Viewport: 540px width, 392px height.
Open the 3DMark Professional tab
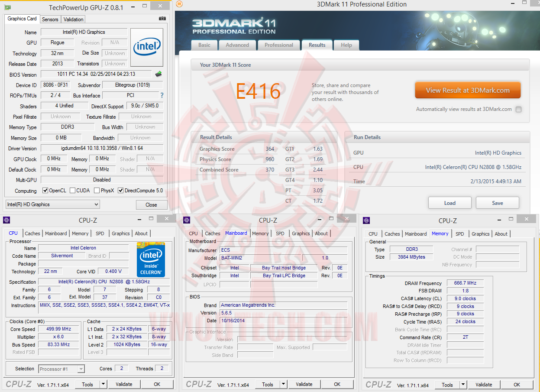pos(279,45)
